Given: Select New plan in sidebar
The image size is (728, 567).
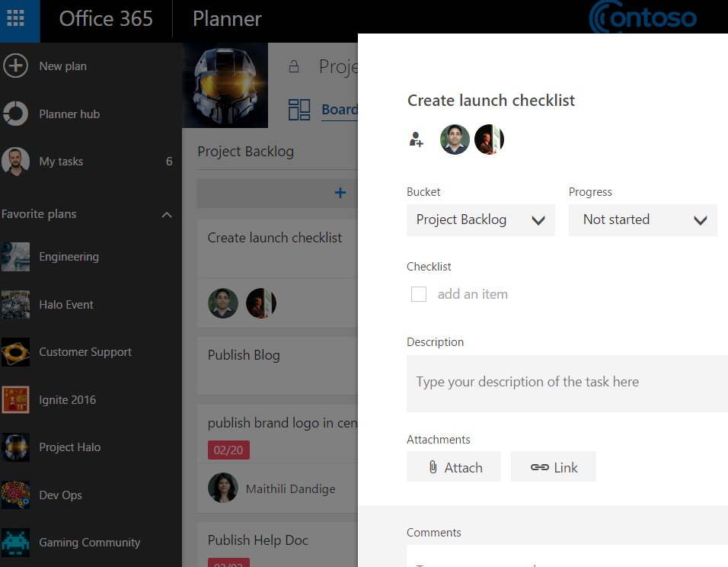Looking at the screenshot, I should pos(62,66).
